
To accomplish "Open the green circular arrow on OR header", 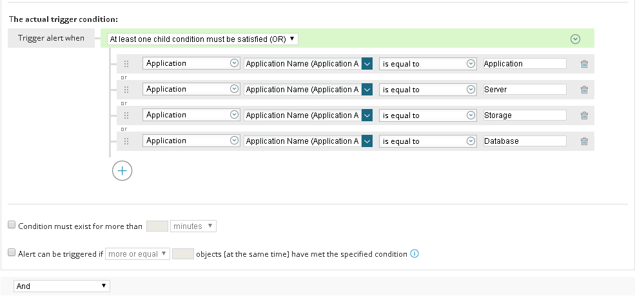I will pyautogui.click(x=576, y=39).
